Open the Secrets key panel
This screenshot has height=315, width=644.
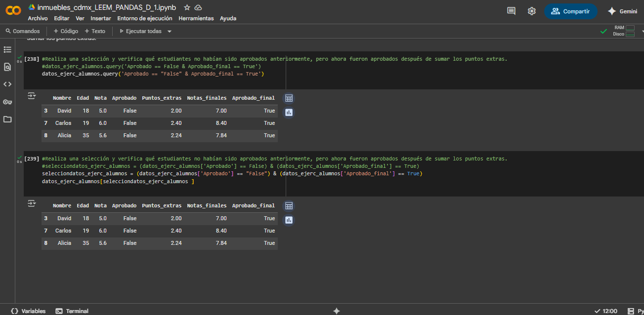coord(7,102)
